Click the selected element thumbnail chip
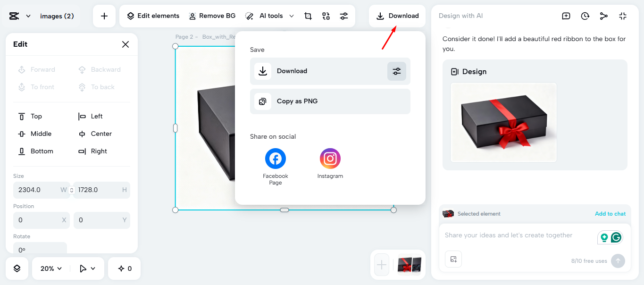Screen dimensions: 644x285 click(448, 214)
